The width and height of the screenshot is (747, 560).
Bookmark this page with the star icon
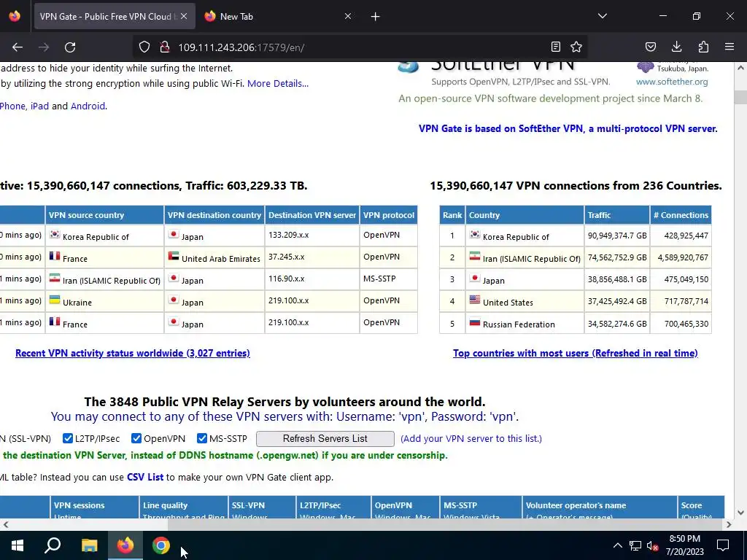[576, 47]
